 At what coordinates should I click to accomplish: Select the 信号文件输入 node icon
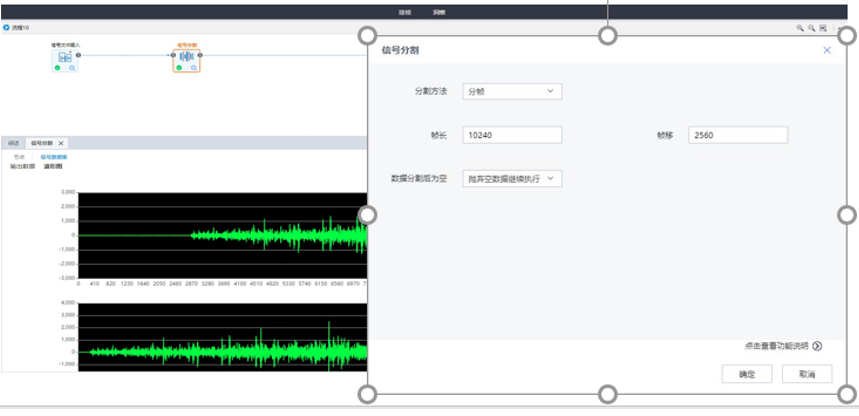coord(65,57)
